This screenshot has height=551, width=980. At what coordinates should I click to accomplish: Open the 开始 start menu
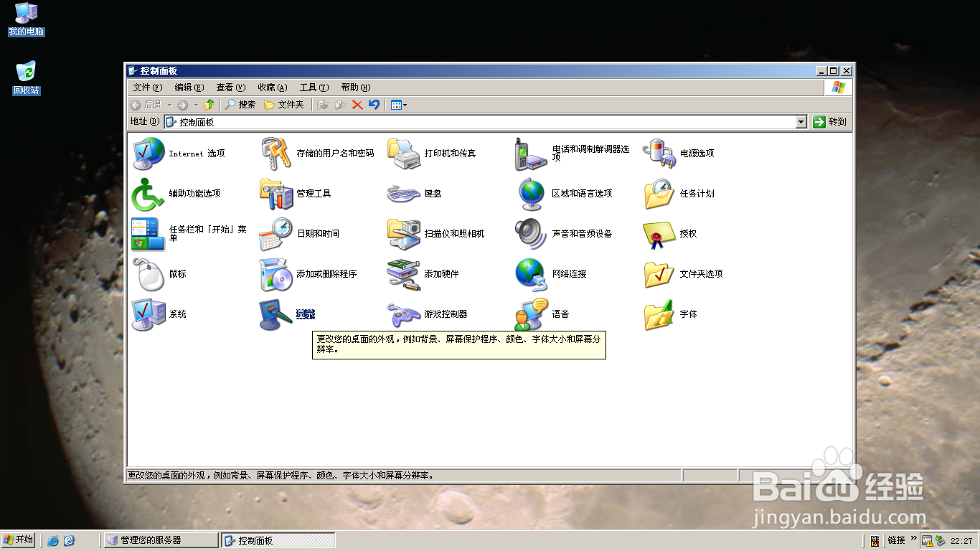pyautogui.click(x=19, y=540)
